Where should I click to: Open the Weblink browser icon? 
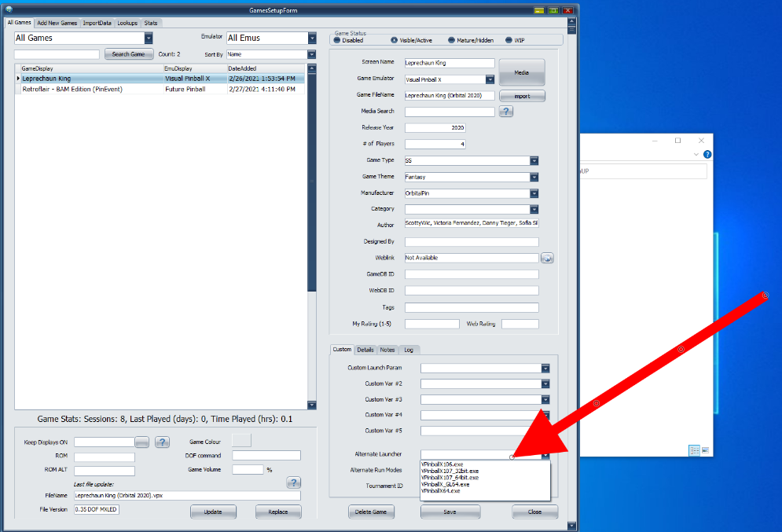click(548, 258)
